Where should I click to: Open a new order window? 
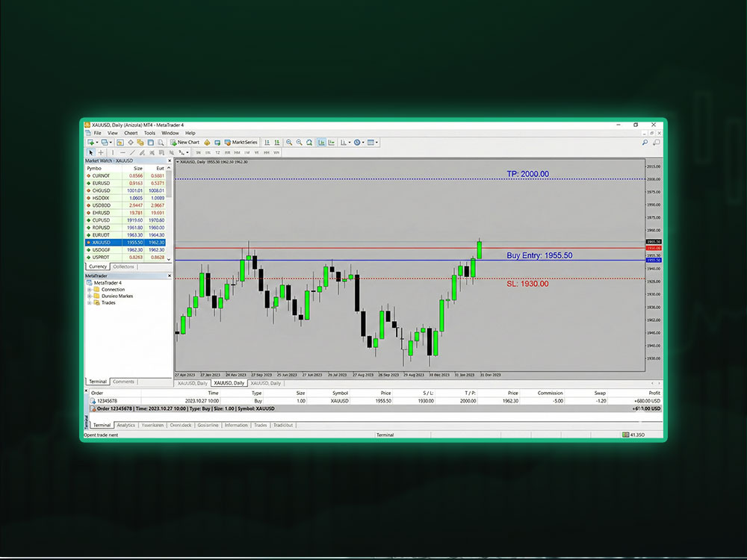91,142
